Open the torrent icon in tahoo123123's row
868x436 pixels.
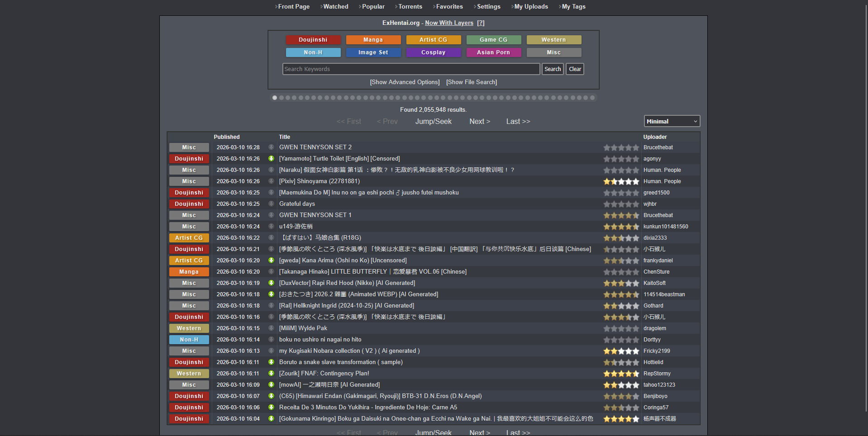(271, 385)
